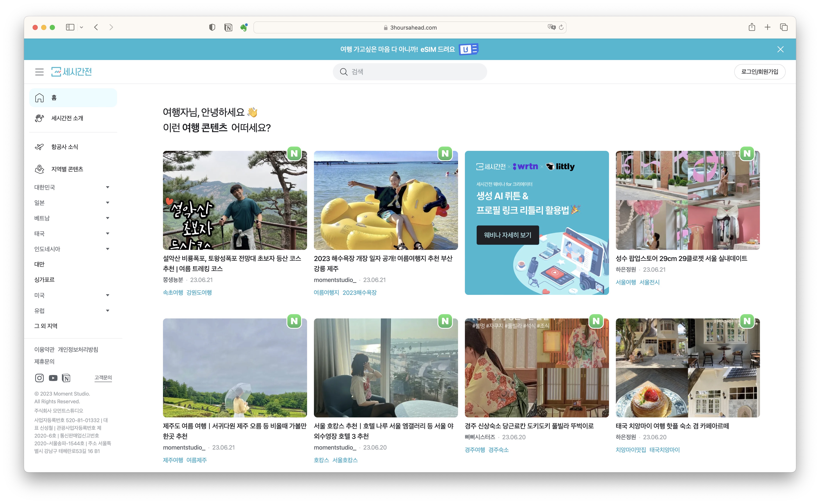The height and width of the screenshot is (504, 820).
Task: Click the eSIM banner text
Action: pyautogui.click(x=397, y=49)
